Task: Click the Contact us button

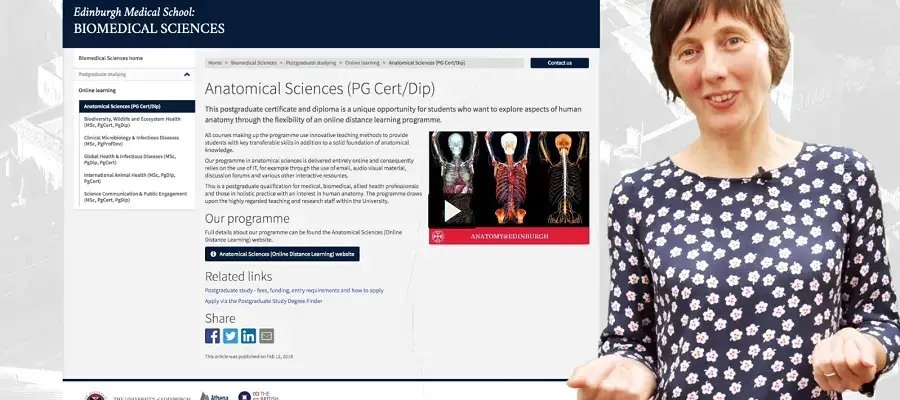Action: [560, 63]
